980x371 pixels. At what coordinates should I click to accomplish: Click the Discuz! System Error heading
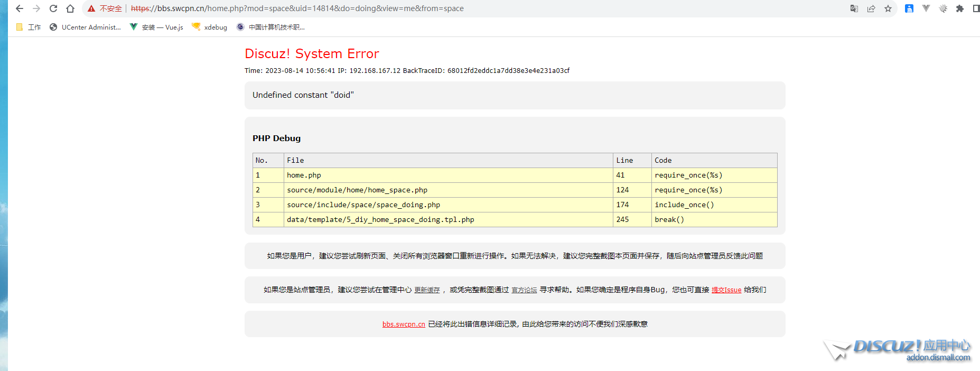point(312,53)
